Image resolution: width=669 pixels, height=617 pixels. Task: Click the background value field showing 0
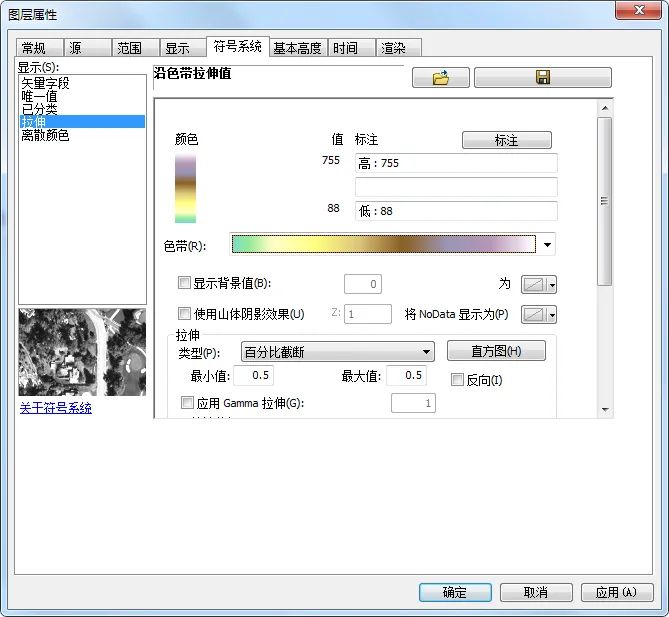(x=363, y=284)
